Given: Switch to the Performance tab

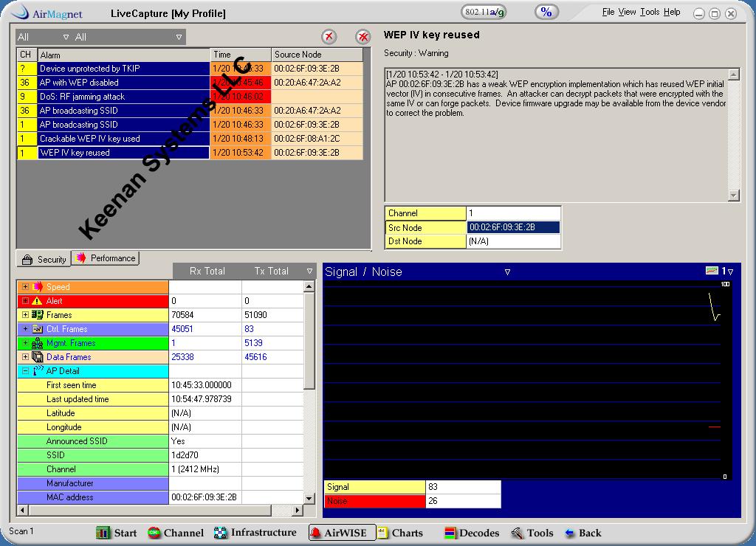Looking at the screenshot, I should click(106, 258).
